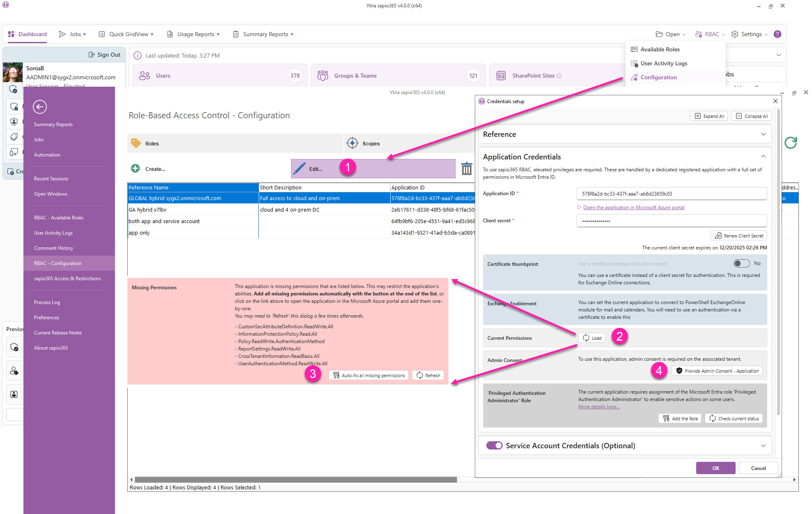Click the trash delete icon beside Edit
This screenshot has height=514, width=812.
(467, 168)
